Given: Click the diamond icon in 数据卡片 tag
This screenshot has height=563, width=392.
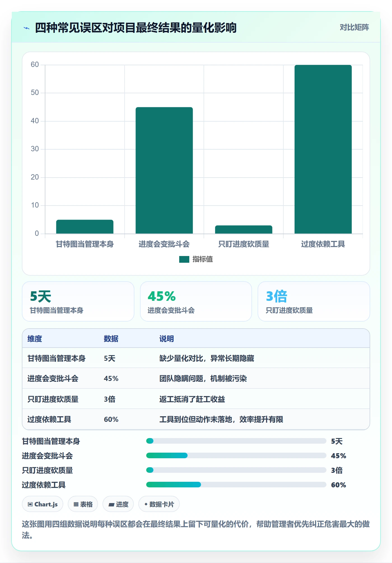Looking at the screenshot, I should 146,504.
